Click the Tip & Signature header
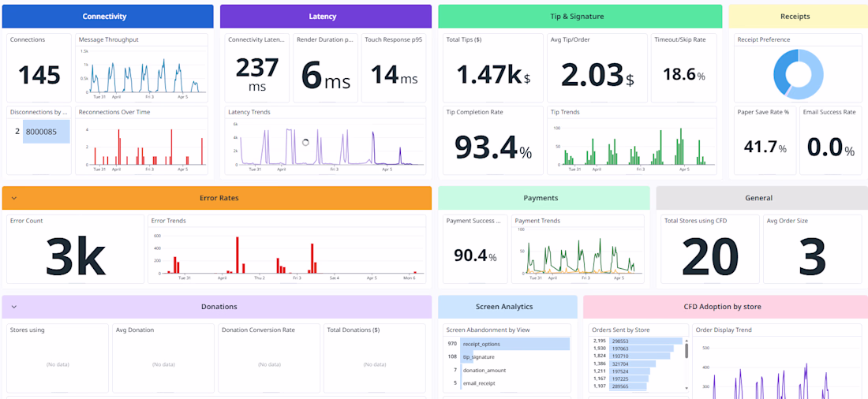Image resolution: width=868 pixels, height=399 pixels. click(580, 17)
